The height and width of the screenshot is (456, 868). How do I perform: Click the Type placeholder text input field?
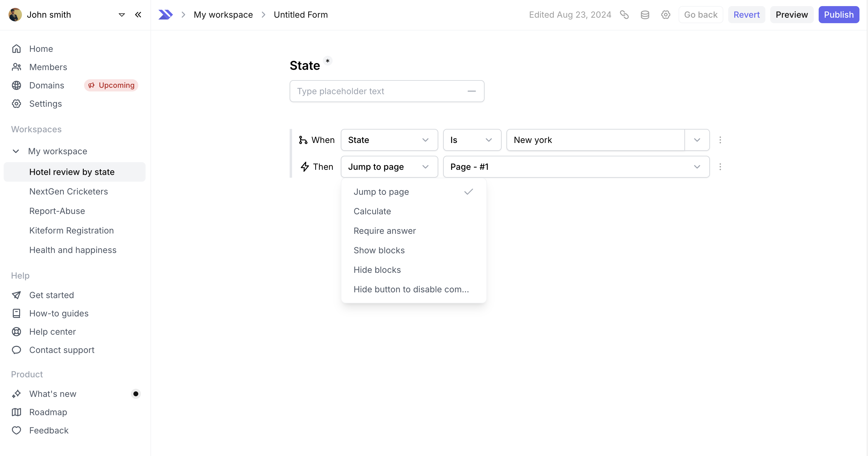coord(387,91)
